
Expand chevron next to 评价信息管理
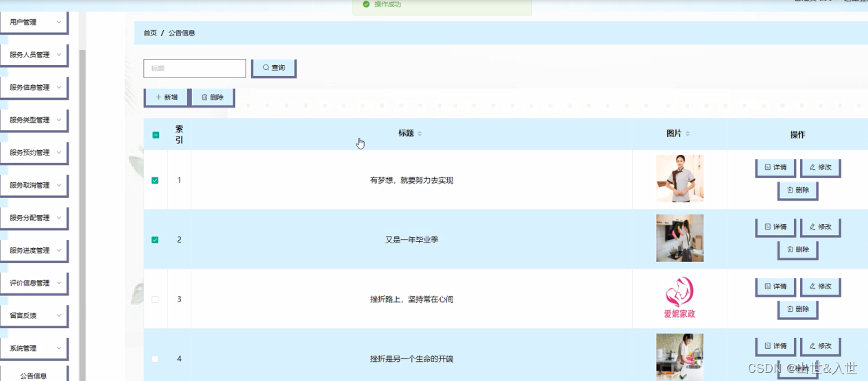click(59, 283)
